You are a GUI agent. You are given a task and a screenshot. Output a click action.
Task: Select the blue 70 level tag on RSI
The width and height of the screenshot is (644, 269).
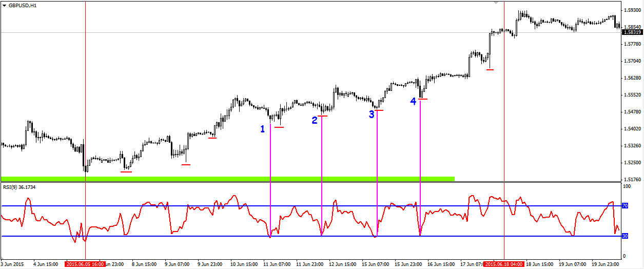coord(625,206)
